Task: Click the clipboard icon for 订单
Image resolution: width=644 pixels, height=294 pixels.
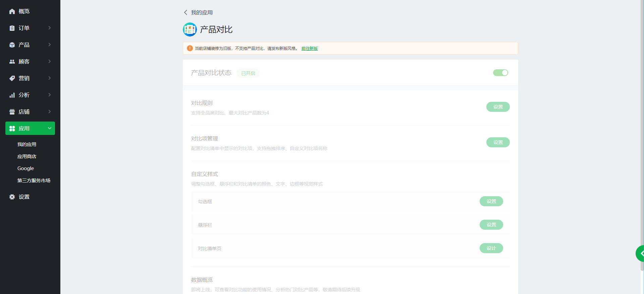Action: click(x=12, y=28)
